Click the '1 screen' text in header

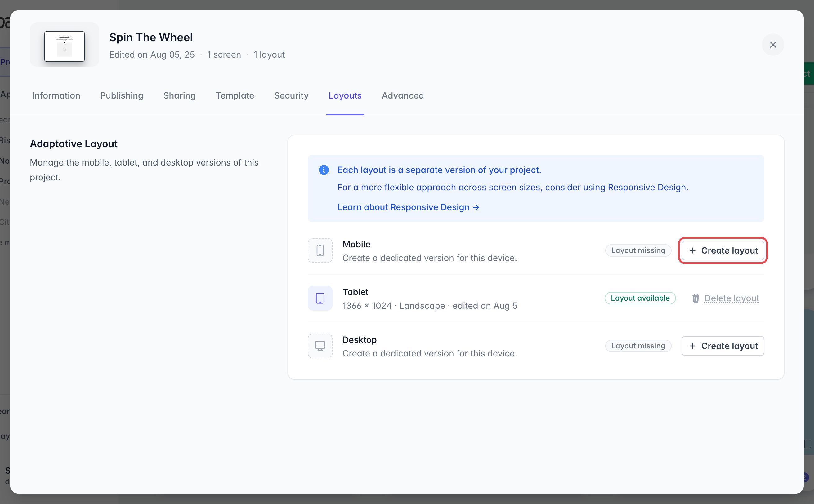coord(224,55)
